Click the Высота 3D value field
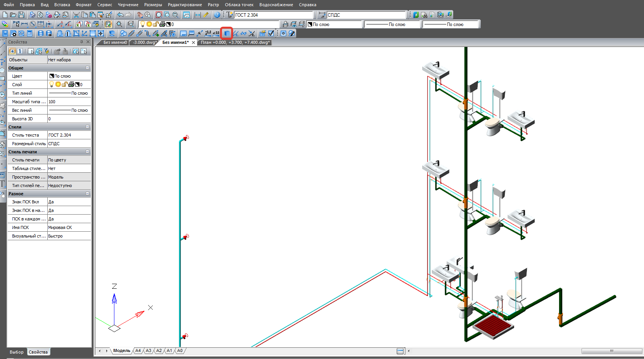This screenshot has height=359, width=644. tap(69, 119)
